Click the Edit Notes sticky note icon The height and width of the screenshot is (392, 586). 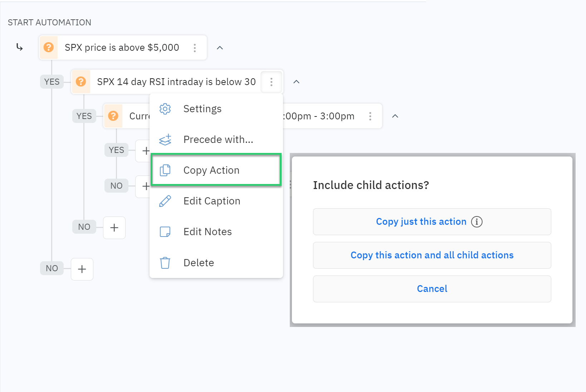[165, 232]
